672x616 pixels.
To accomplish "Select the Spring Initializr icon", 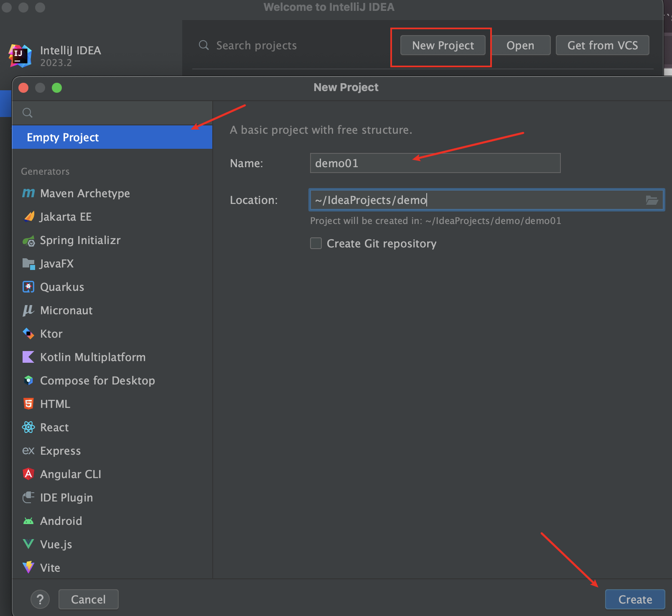I will click(x=28, y=241).
